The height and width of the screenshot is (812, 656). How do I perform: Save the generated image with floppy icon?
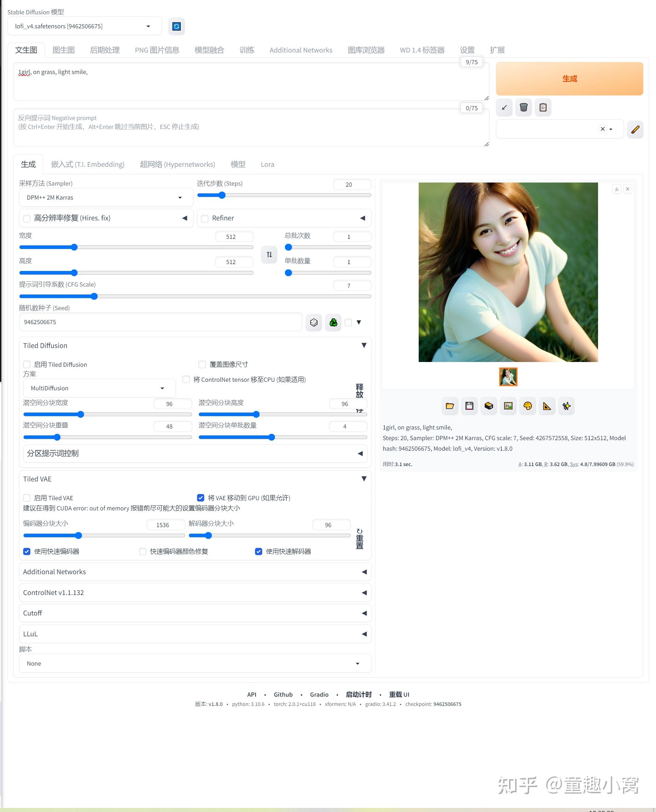(x=469, y=406)
